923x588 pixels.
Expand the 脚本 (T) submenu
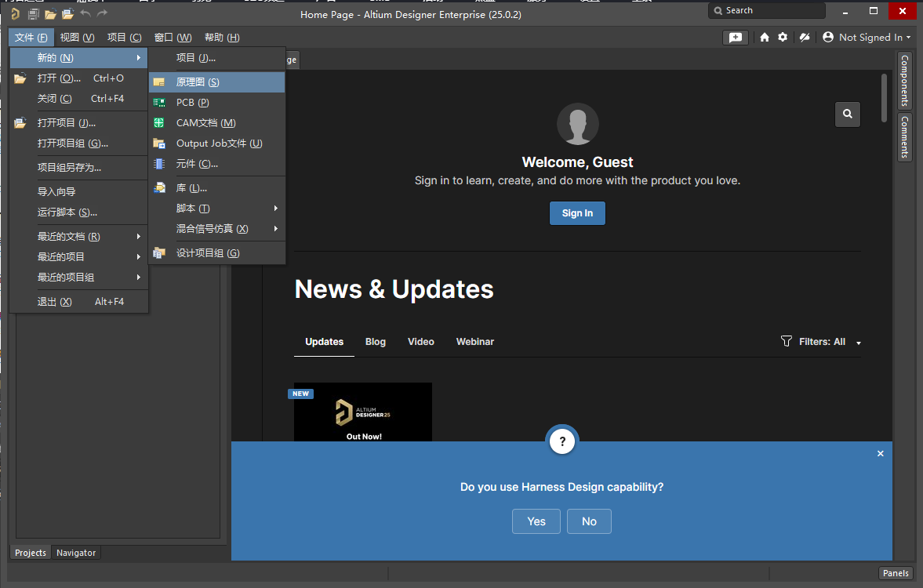pyautogui.click(x=217, y=209)
